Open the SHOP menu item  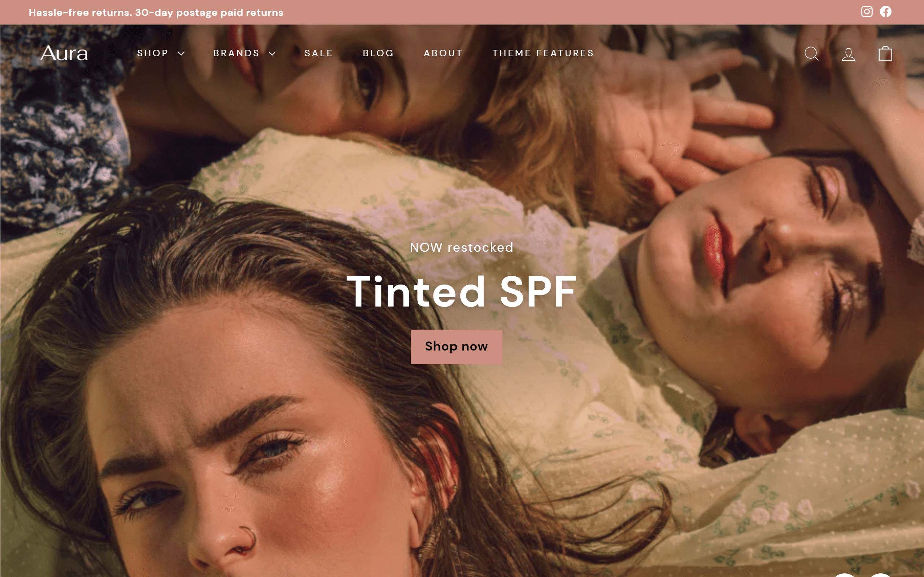click(x=153, y=53)
